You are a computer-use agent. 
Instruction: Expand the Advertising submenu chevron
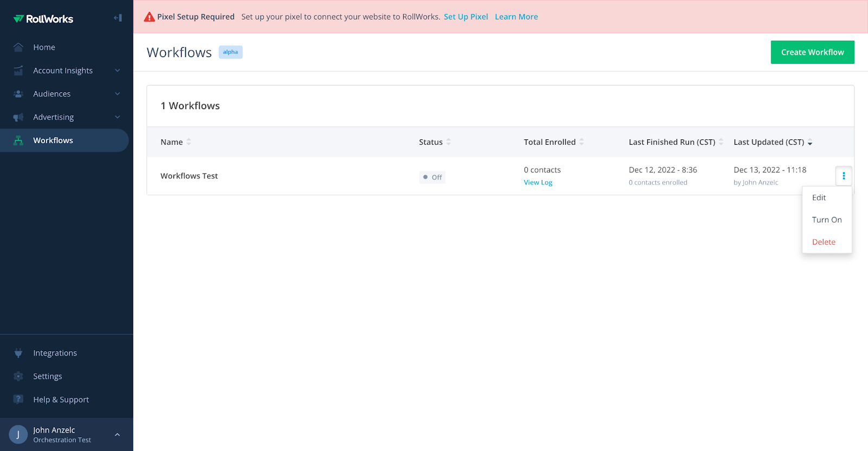click(117, 117)
